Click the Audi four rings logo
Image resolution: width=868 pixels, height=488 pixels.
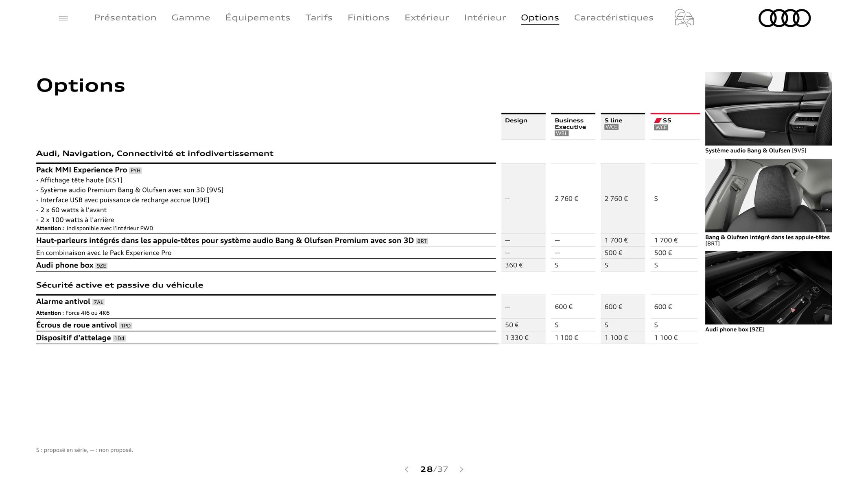[x=784, y=18]
